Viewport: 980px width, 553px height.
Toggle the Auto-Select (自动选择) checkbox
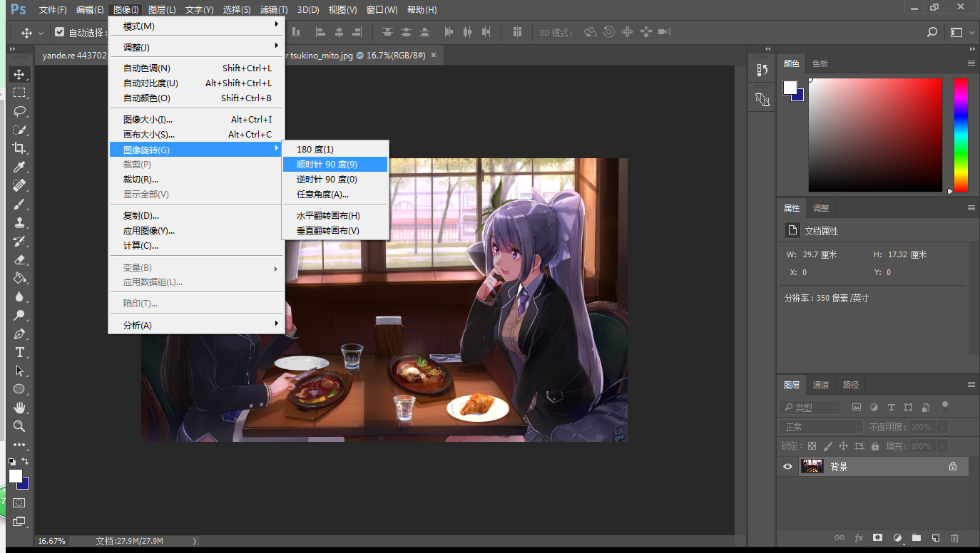59,32
